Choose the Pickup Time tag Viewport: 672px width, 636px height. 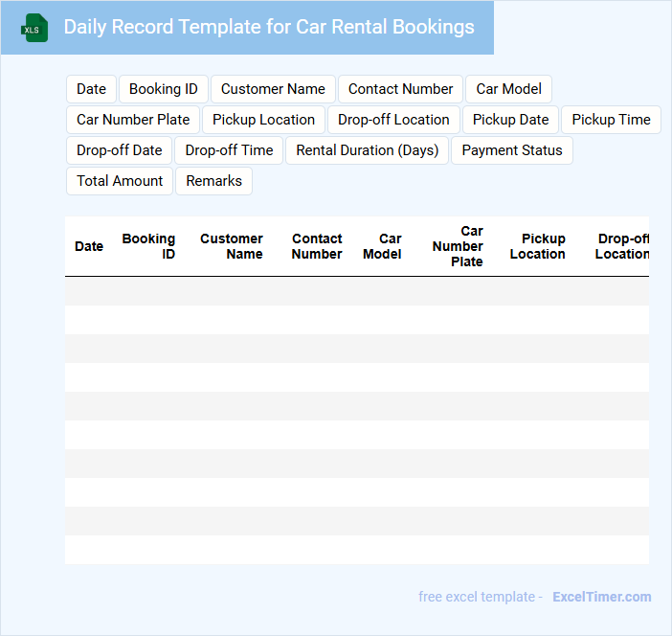(611, 120)
